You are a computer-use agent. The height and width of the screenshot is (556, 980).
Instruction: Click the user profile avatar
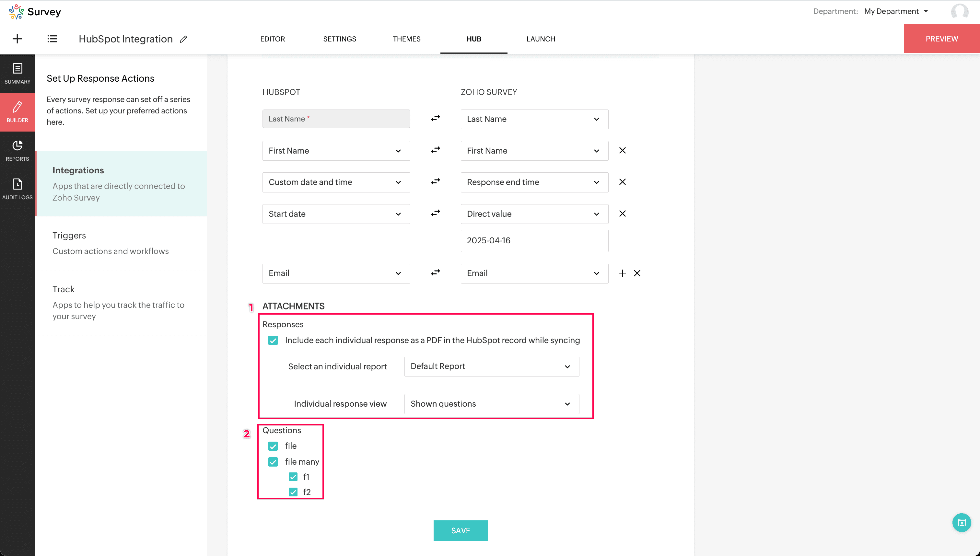959,11
